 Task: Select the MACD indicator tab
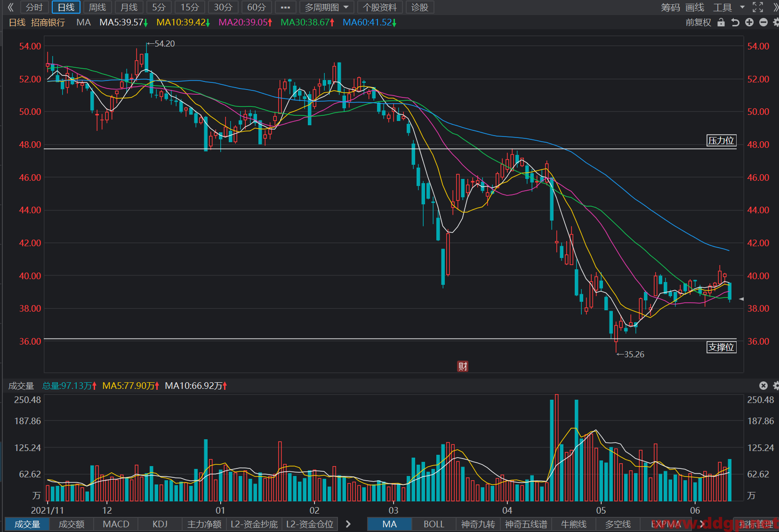click(x=116, y=524)
